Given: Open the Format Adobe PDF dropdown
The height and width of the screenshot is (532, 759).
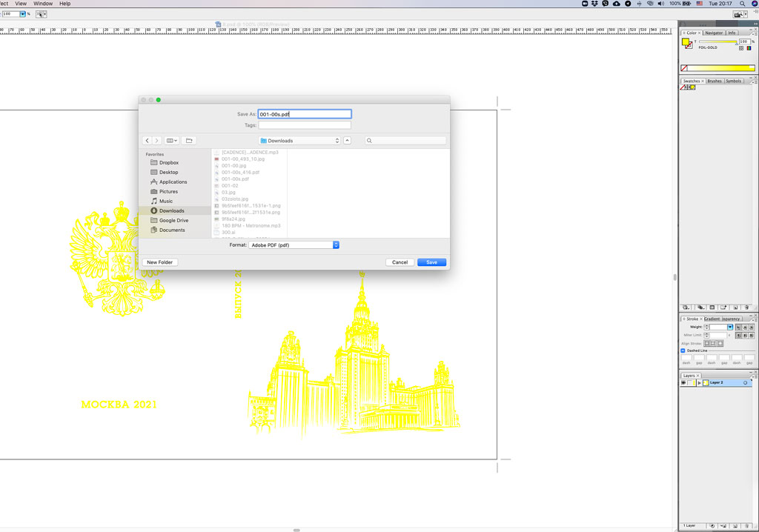Looking at the screenshot, I should [294, 245].
